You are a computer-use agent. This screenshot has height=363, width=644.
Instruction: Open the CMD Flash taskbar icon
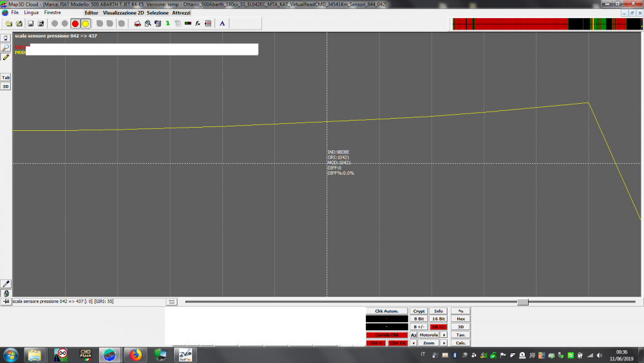pyautogui.click(x=86, y=355)
